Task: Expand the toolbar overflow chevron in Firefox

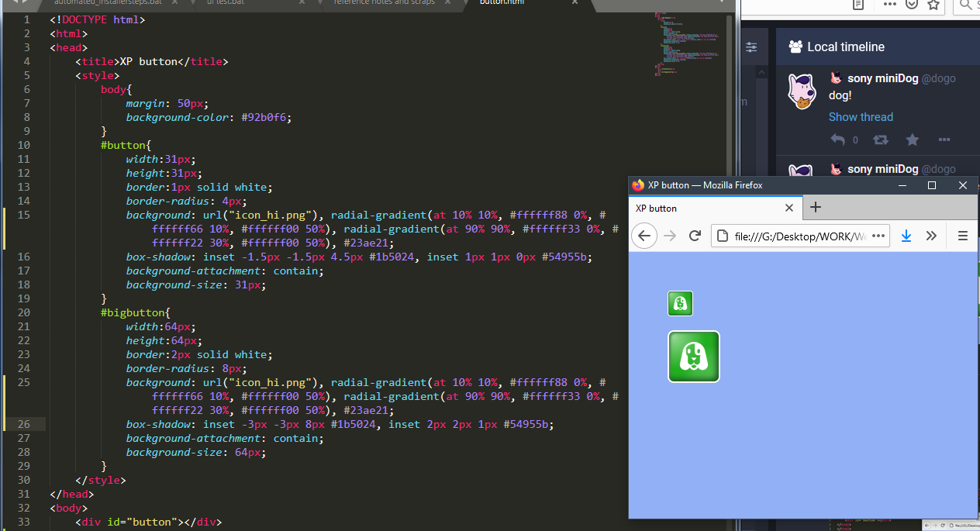Action: click(932, 236)
